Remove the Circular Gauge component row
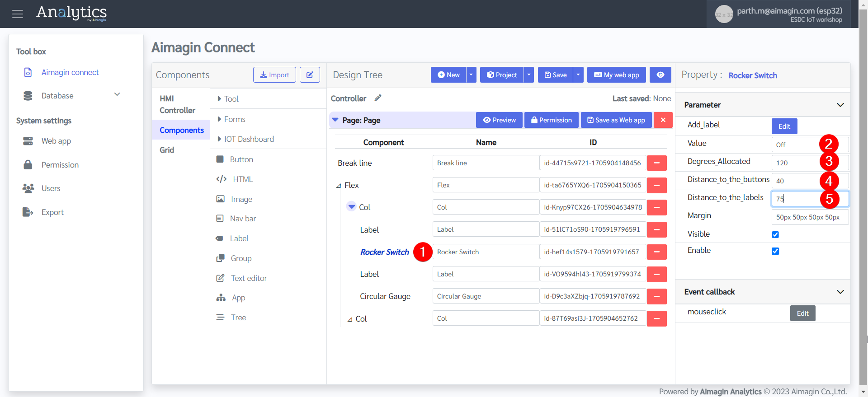The height and width of the screenshot is (397, 868). (657, 296)
